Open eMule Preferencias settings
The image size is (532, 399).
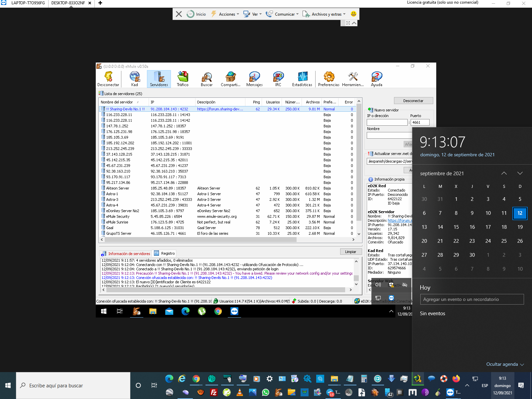(x=329, y=79)
